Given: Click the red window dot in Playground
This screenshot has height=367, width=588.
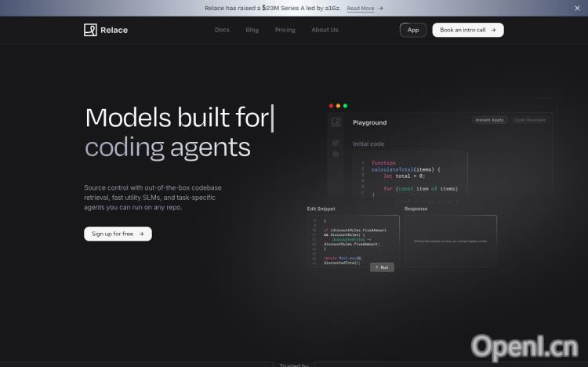Looking at the screenshot, I should tap(331, 106).
